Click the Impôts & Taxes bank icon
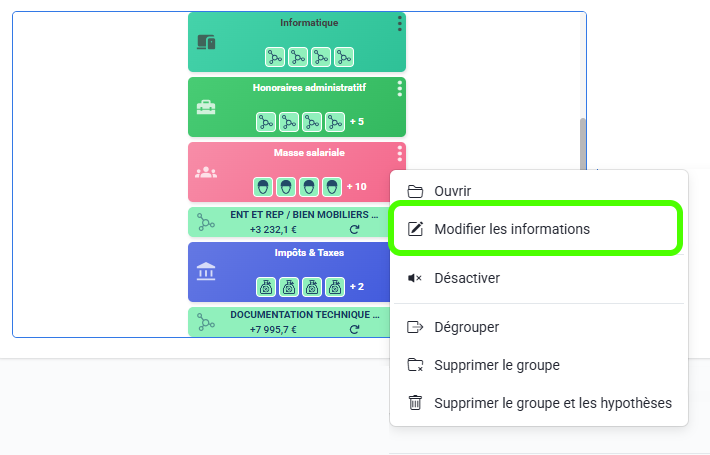 (x=206, y=271)
